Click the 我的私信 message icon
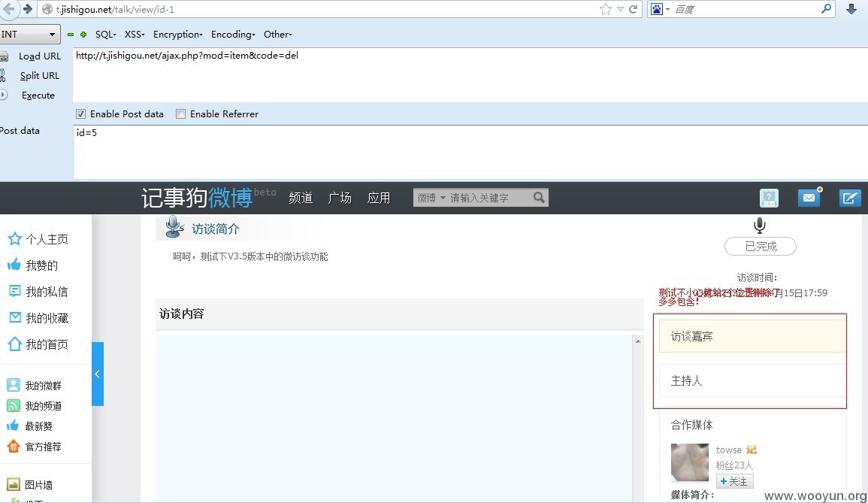 click(x=15, y=291)
